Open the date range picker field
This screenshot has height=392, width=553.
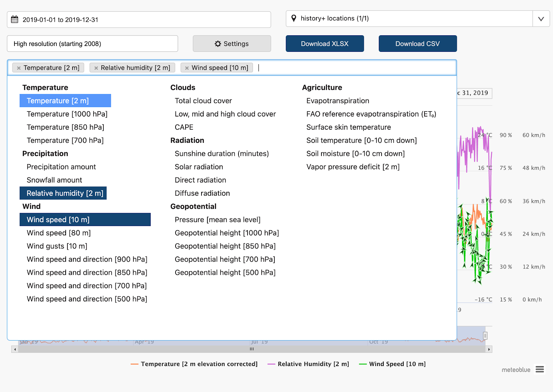coord(139,20)
